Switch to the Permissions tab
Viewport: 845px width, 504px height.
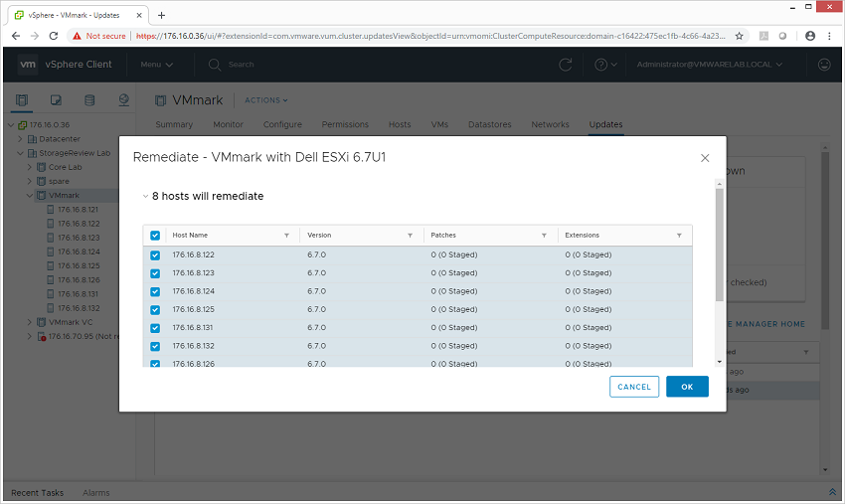point(345,124)
